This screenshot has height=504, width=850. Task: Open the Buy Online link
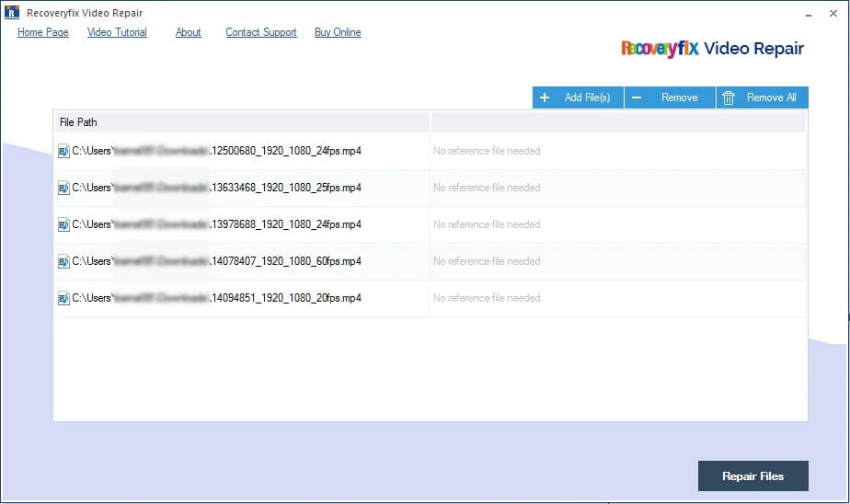click(338, 32)
